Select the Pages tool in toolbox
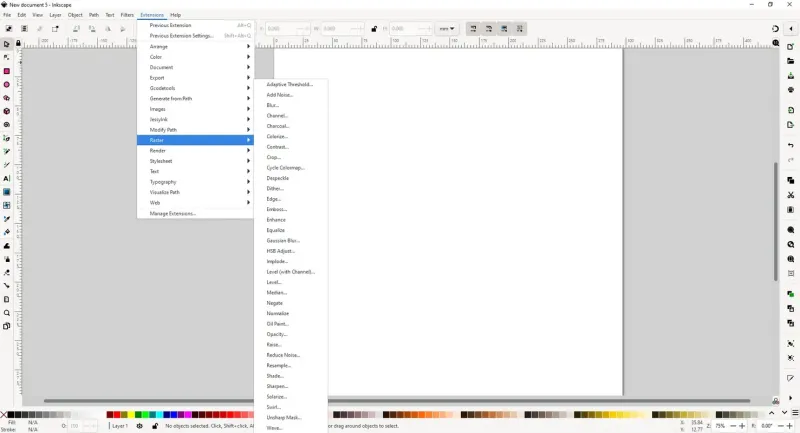Viewport: 800px width, 433px height. coord(7,326)
